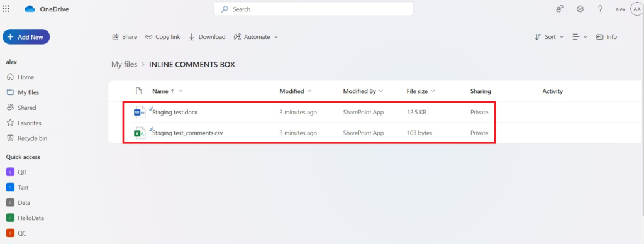This screenshot has width=644, height=244.
Task: Click the Word icon for Staging test.docx
Action: (140, 112)
